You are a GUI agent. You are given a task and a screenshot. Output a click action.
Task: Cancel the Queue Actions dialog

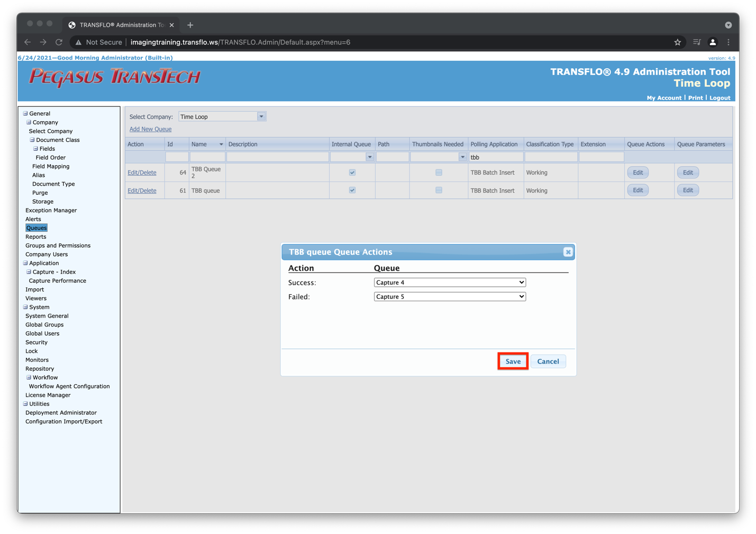548,361
